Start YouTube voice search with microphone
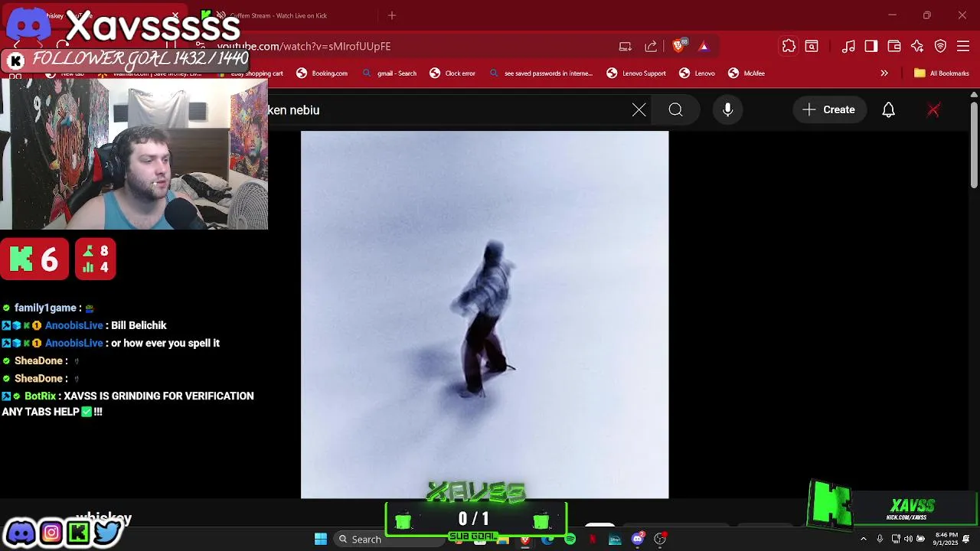The image size is (980, 551). coord(728,110)
